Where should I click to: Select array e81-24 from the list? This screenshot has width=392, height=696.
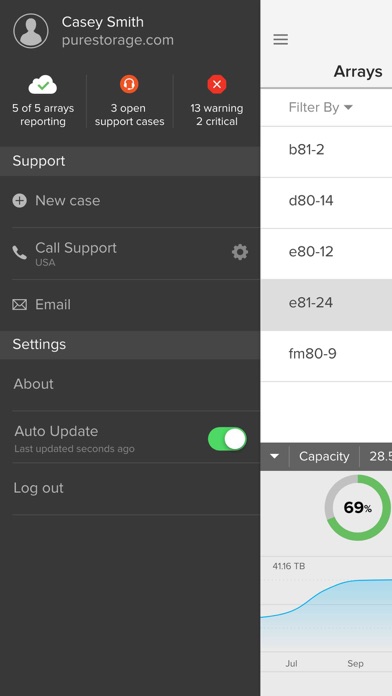click(x=326, y=305)
